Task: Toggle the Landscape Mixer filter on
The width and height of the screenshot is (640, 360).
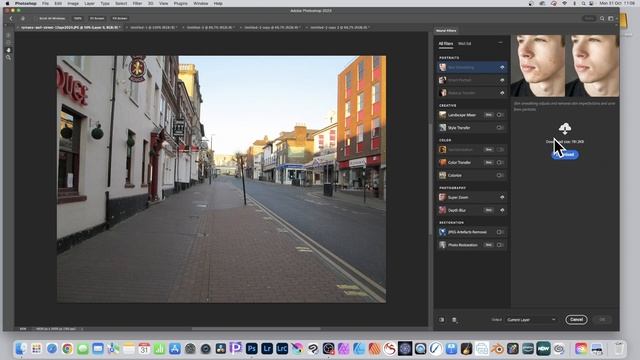Action: 500,115
